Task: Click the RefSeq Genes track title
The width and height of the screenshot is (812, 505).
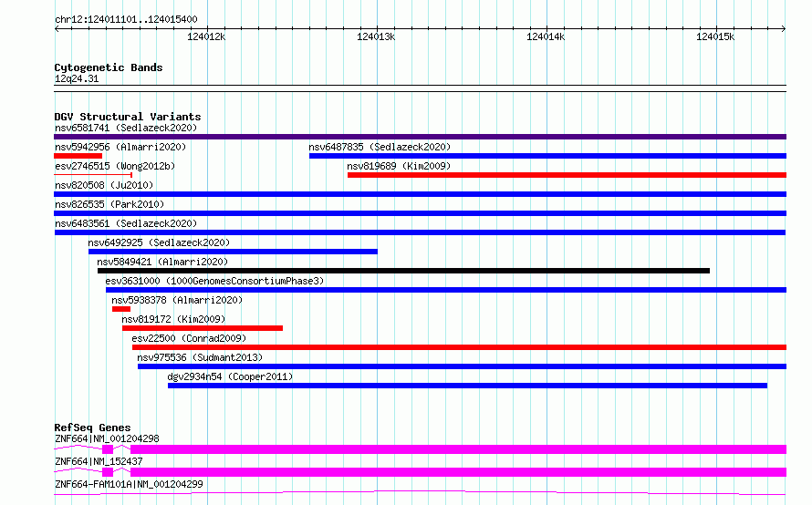Action: tap(92, 428)
